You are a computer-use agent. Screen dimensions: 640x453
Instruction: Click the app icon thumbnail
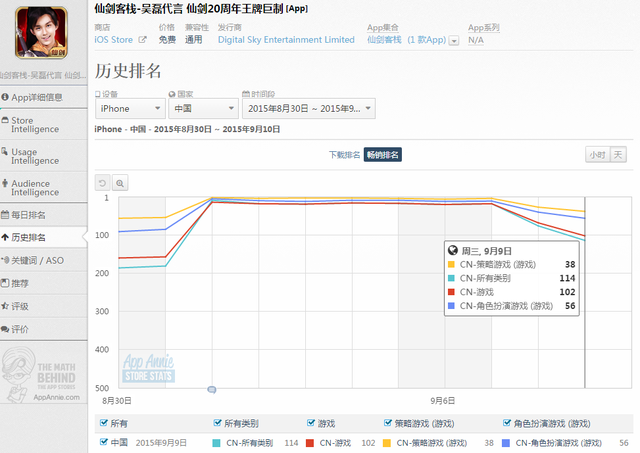pyautogui.click(x=42, y=34)
